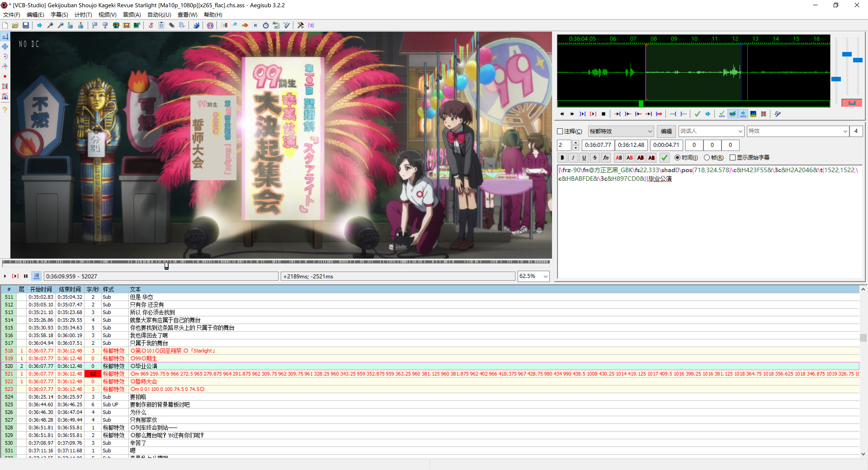868x470 pixels.
Task: Open the 文件(F) menu
Action: [12, 15]
